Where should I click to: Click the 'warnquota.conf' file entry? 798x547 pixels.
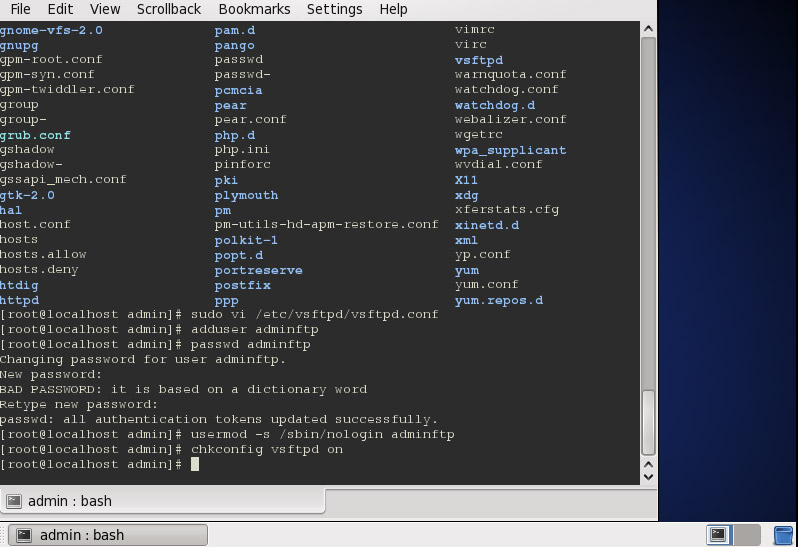[x=510, y=74]
